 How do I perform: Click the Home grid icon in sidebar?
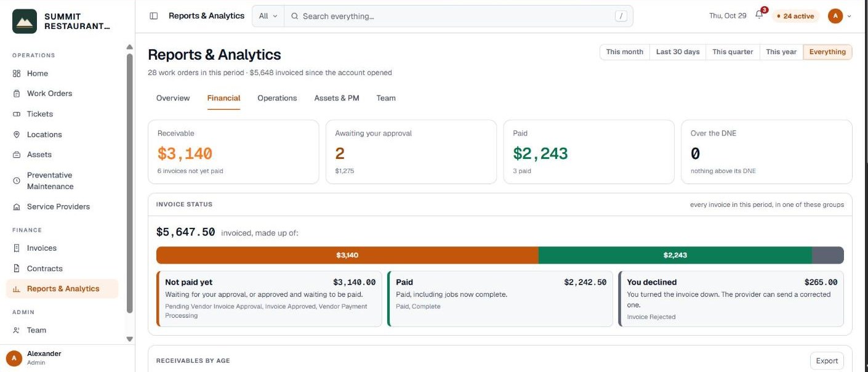[17, 73]
